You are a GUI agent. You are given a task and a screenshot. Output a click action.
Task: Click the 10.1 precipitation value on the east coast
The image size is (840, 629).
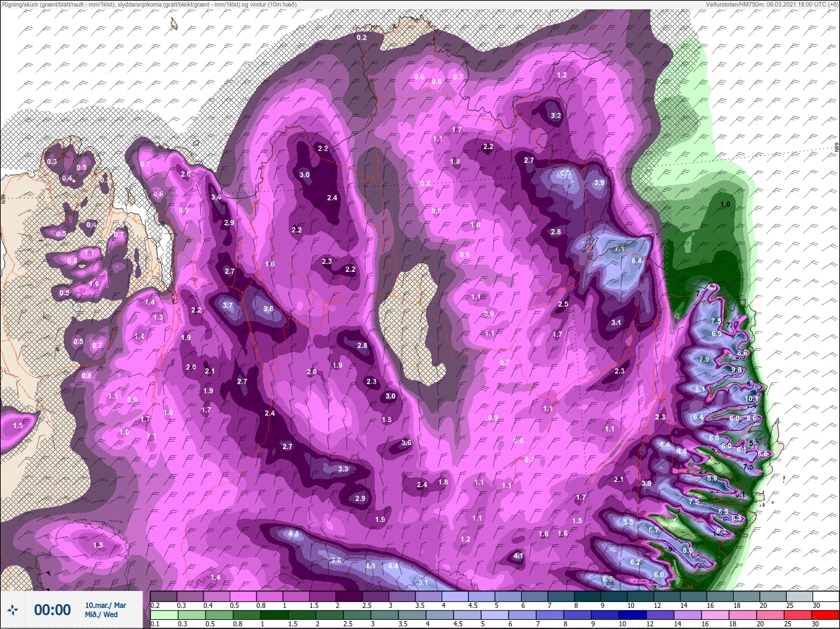pyautogui.click(x=752, y=399)
